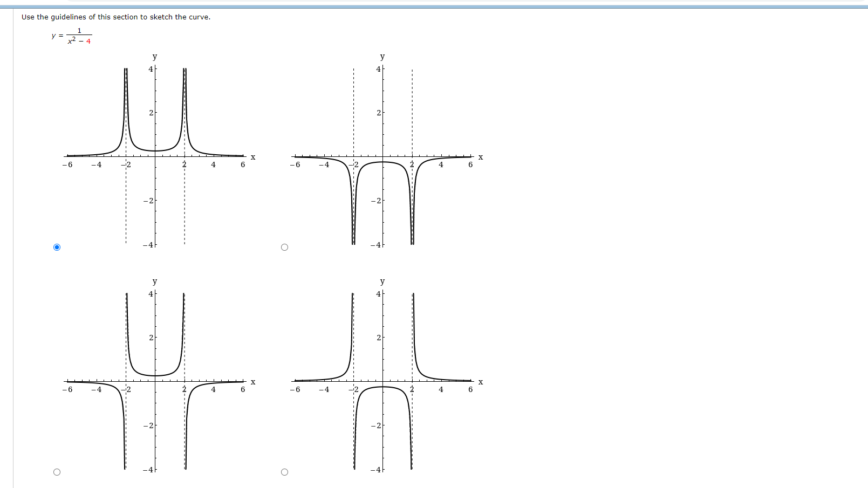The image size is (868, 488).
Task: Click the x-axis label on the top-right graph
Action: tap(480, 157)
